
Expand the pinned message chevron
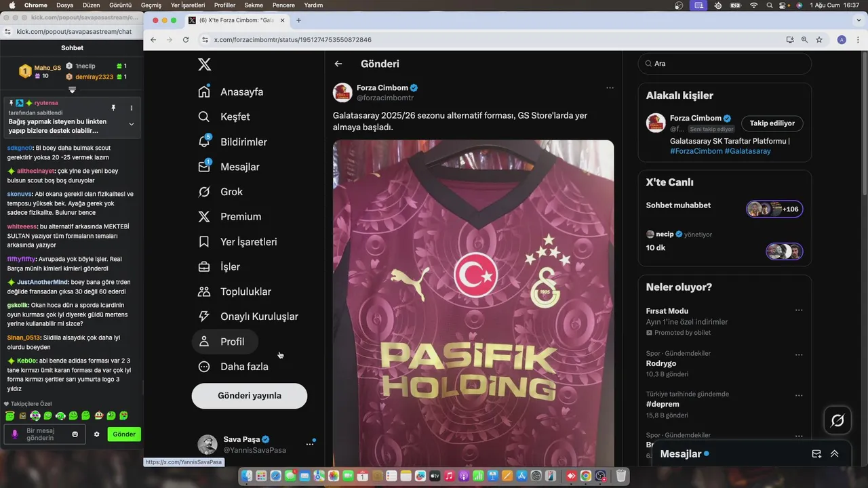point(132,124)
